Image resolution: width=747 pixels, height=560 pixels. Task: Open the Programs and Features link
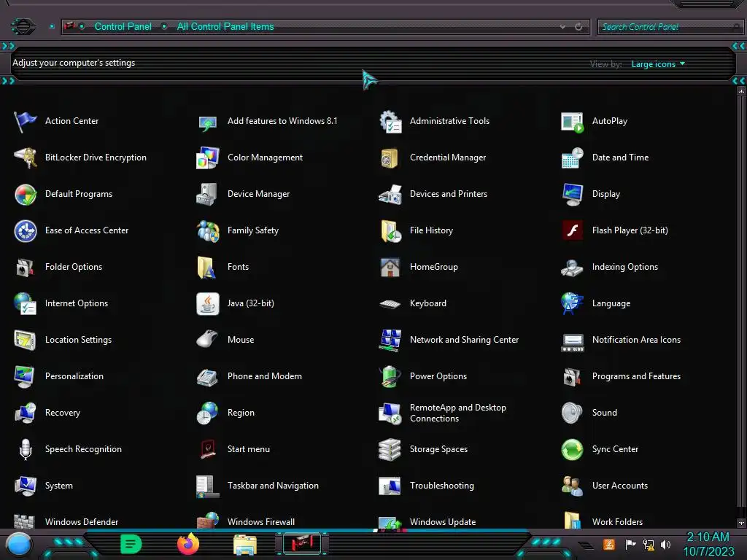click(636, 376)
